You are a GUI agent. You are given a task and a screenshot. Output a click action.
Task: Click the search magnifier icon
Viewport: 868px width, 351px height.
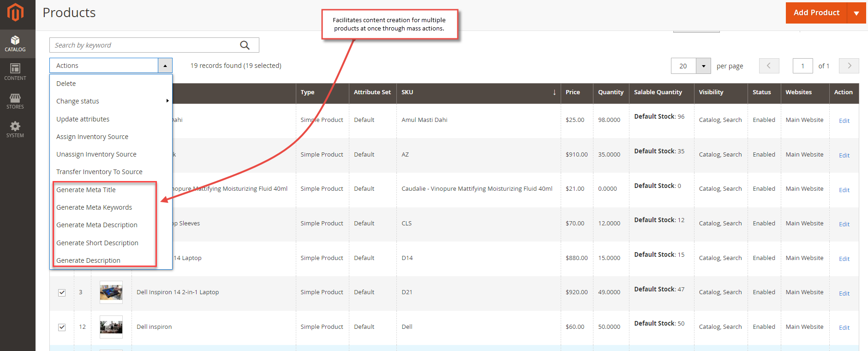[x=245, y=45]
